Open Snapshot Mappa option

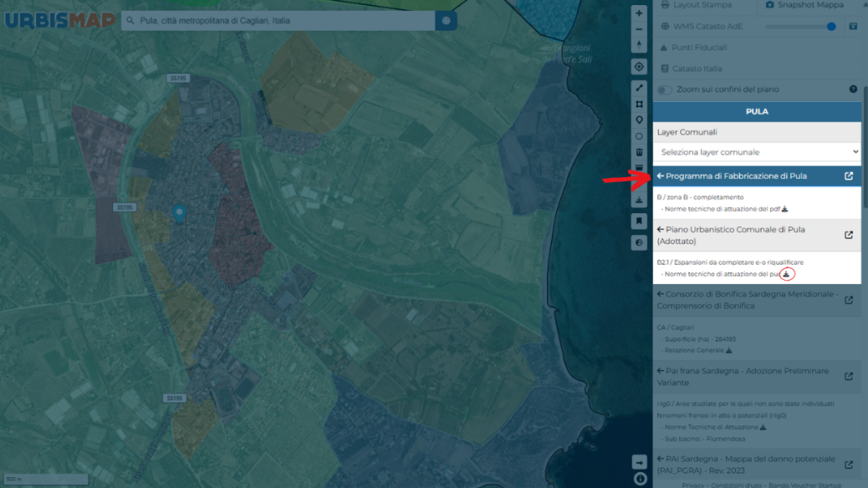click(804, 5)
